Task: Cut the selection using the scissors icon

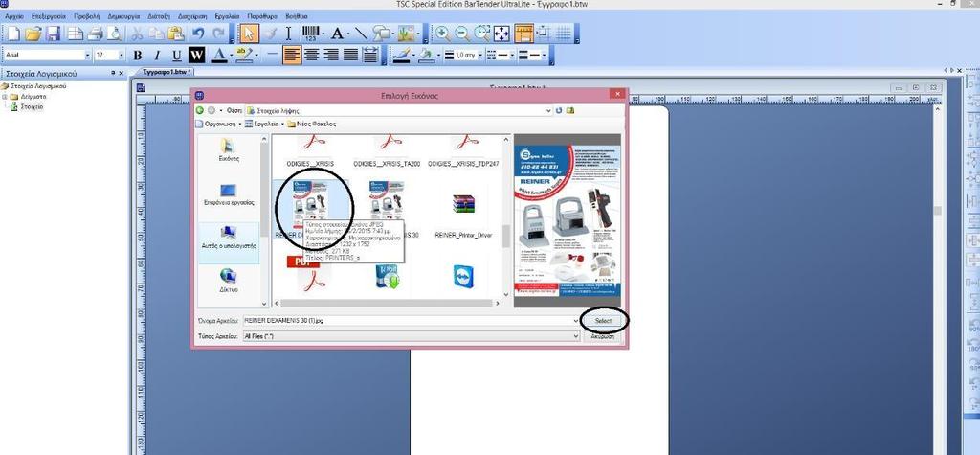Action: (x=137, y=34)
